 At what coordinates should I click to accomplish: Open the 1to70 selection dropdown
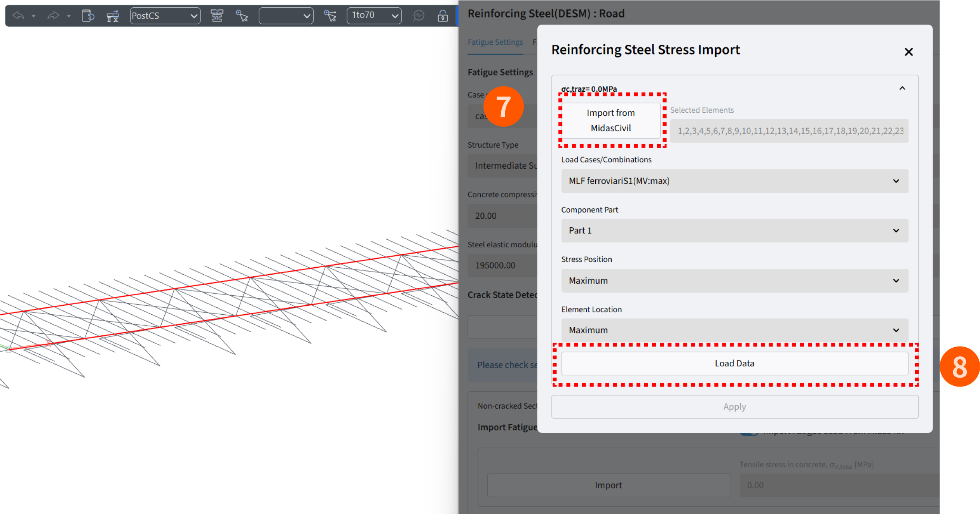[374, 16]
